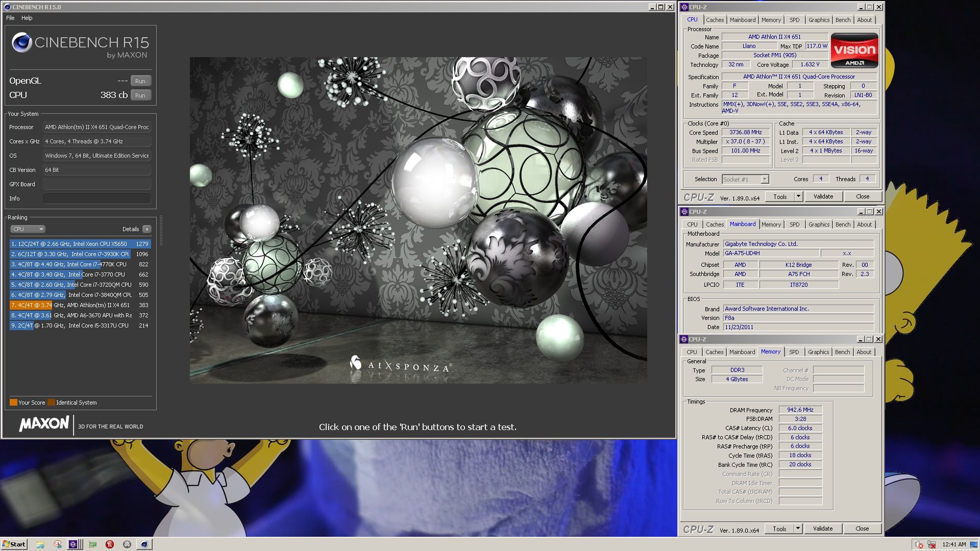
Task: Click the rendered Cinebench scene image
Action: tap(418, 220)
